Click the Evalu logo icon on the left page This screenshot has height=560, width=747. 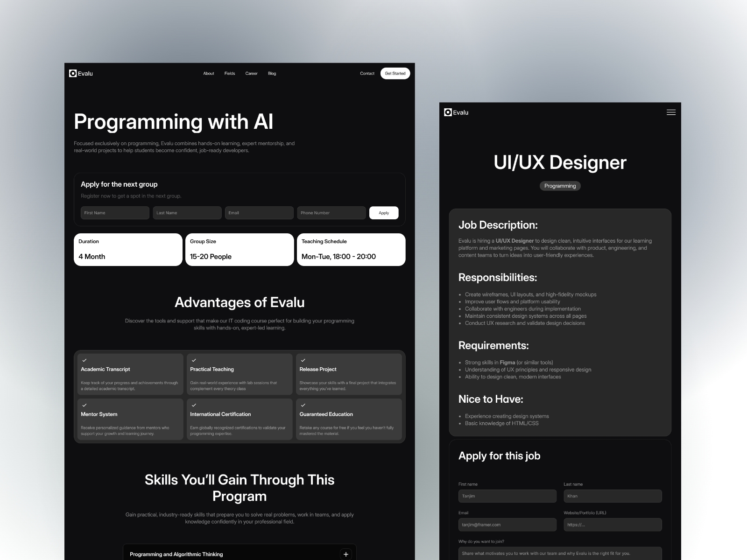click(x=74, y=73)
